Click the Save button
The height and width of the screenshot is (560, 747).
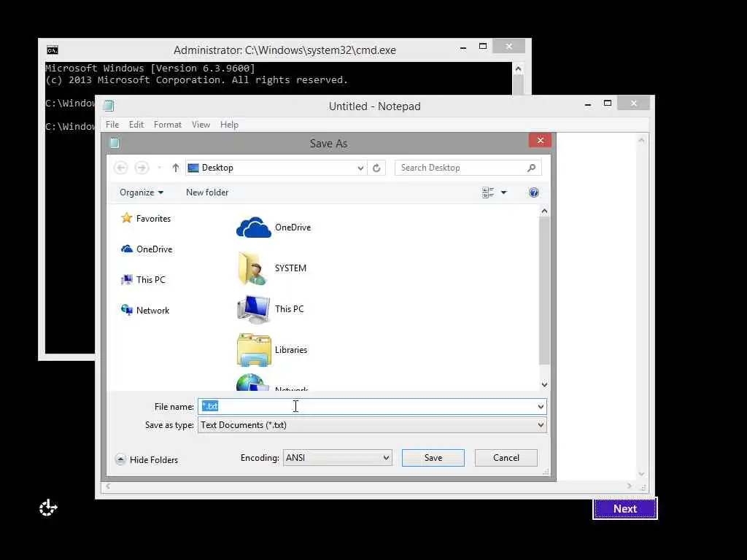click(433, 458)
